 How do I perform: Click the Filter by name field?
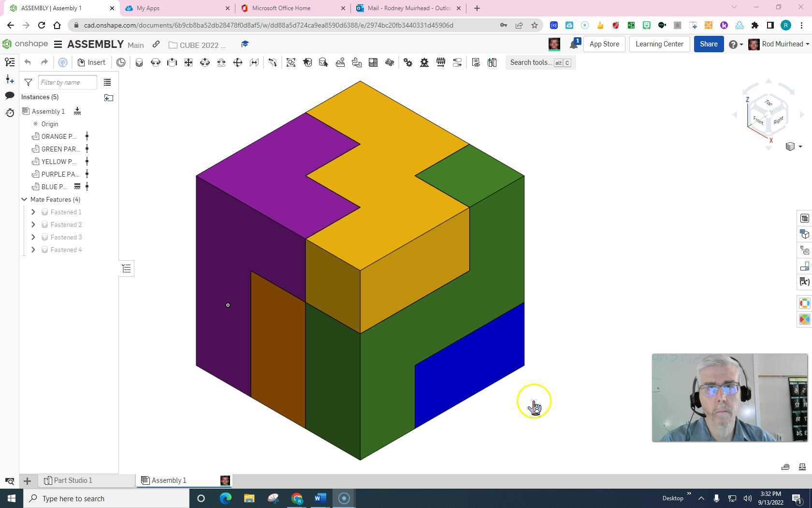point(68,82)
